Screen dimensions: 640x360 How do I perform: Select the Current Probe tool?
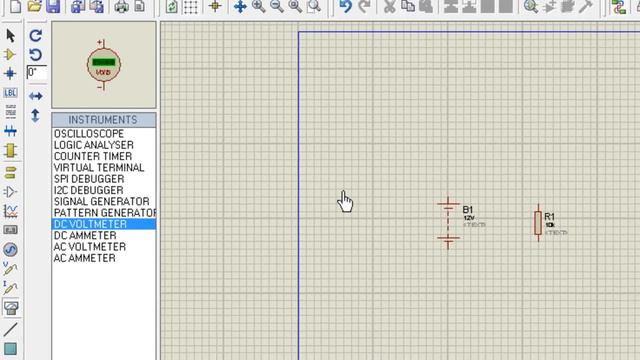[10, 288]
